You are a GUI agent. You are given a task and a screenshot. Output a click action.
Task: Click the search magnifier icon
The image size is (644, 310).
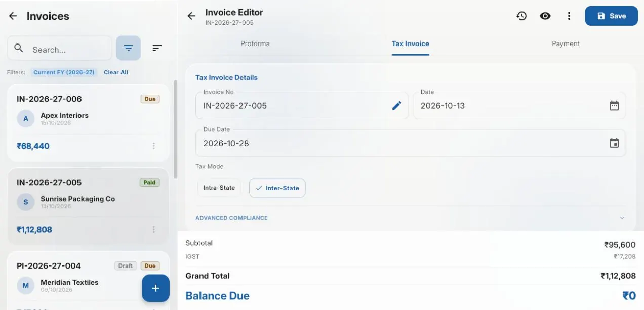[19, 48]
